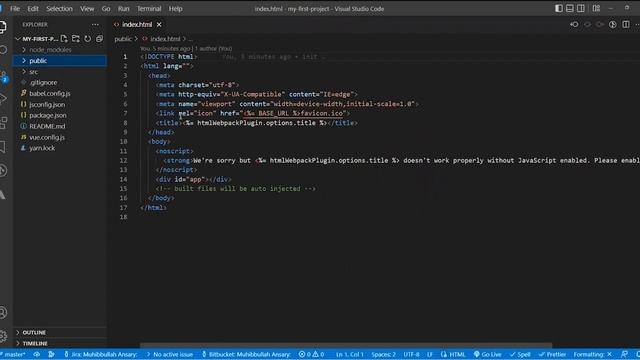640x360 pixels.
Task: Click the New Folder icon in Explorer
Action: click(x=76, y=39)
